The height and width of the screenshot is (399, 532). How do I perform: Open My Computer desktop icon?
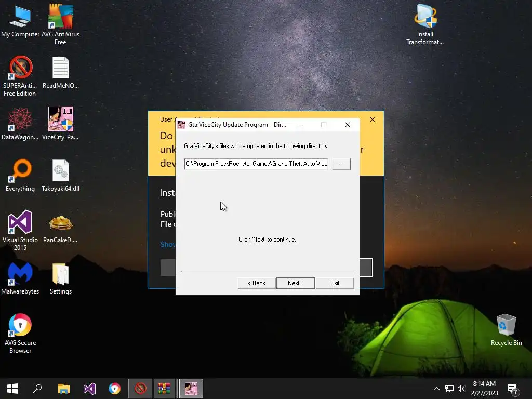click(x=20, y=21)
